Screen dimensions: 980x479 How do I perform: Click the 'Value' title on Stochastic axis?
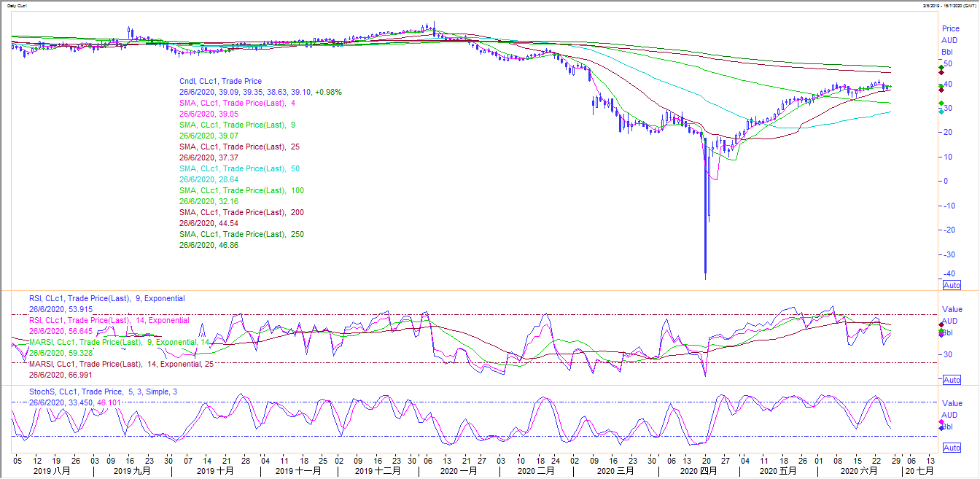(952, 403)
